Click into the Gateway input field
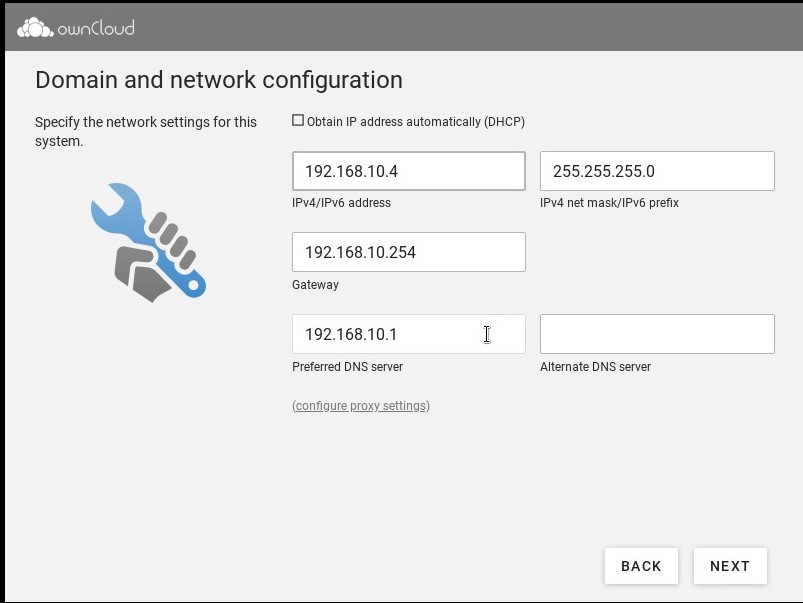 click(408, 252)
